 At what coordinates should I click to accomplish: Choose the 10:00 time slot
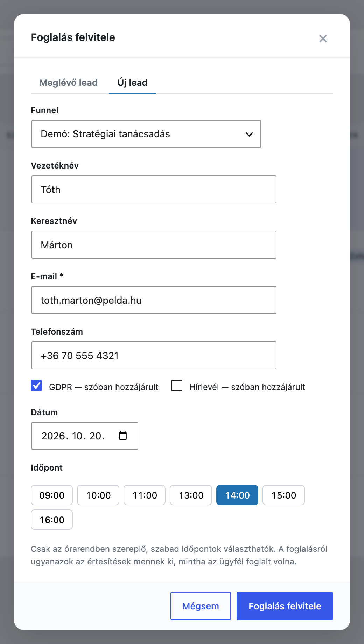point(98,495)
